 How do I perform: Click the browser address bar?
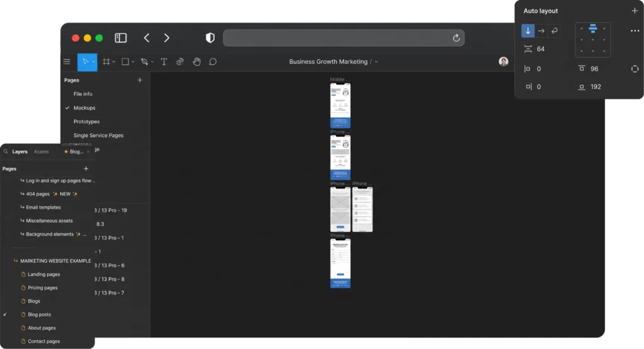point(344,38)
